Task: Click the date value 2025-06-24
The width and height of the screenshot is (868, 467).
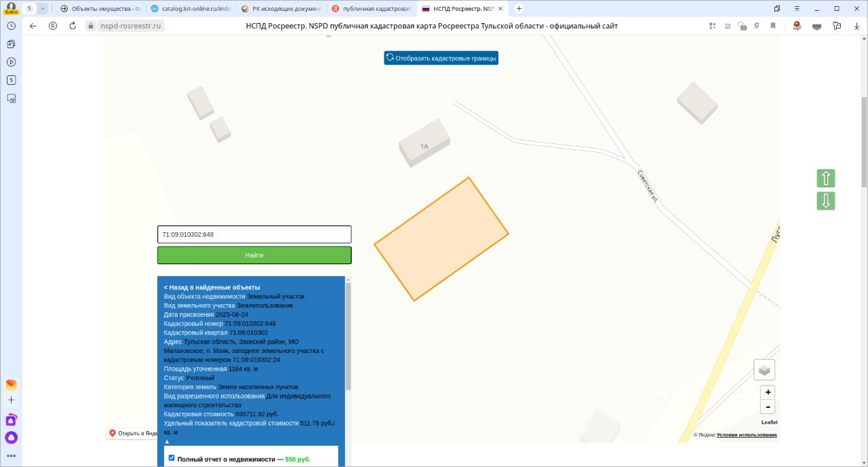Action: pos(232,314)
